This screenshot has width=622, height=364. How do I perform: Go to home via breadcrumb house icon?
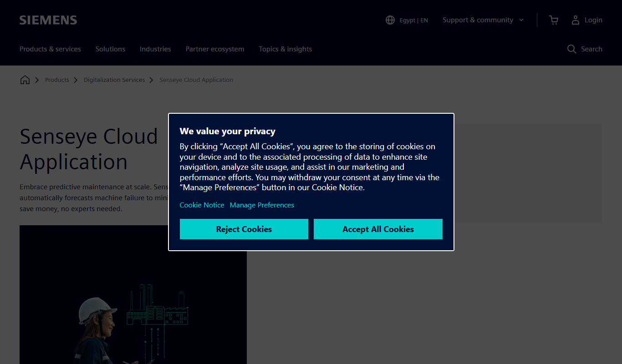pos(25,80)
